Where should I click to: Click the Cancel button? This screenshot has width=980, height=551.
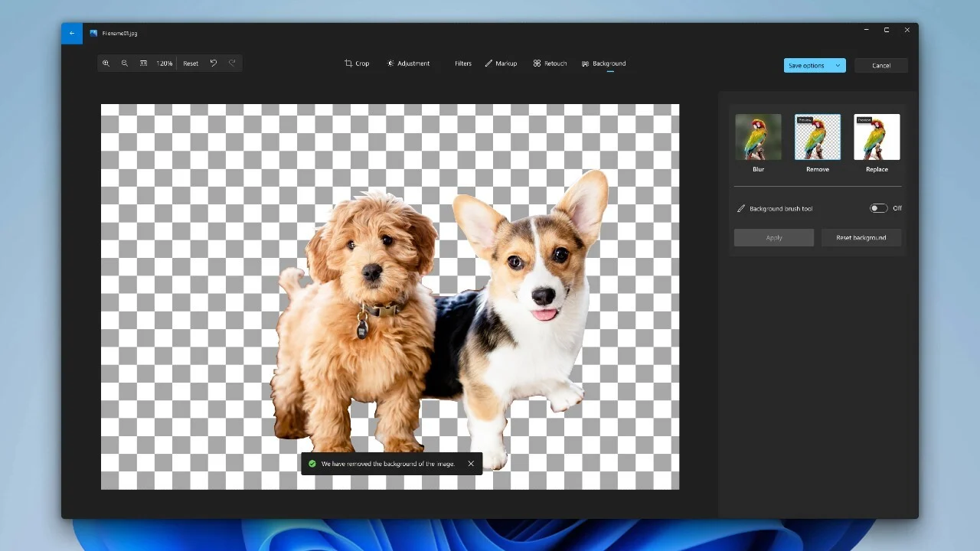881,66
